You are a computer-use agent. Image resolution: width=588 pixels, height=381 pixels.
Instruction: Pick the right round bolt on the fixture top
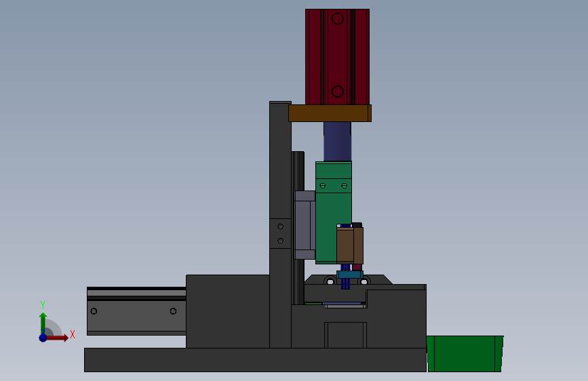(x=364, y=281)
